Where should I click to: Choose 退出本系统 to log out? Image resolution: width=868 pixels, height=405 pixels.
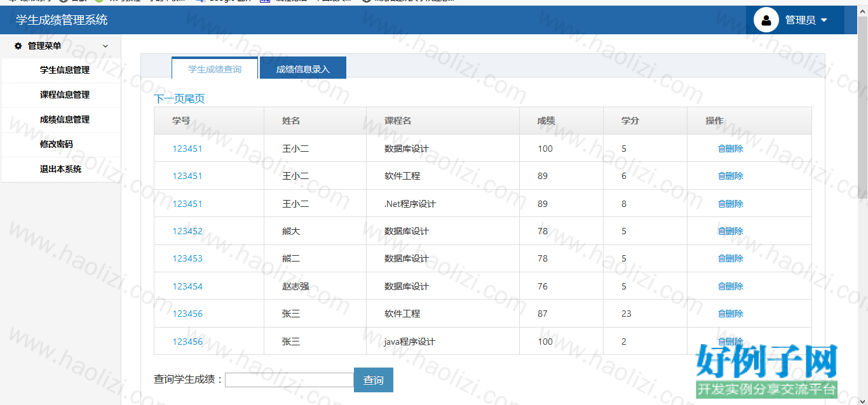(x=61, y=169)
